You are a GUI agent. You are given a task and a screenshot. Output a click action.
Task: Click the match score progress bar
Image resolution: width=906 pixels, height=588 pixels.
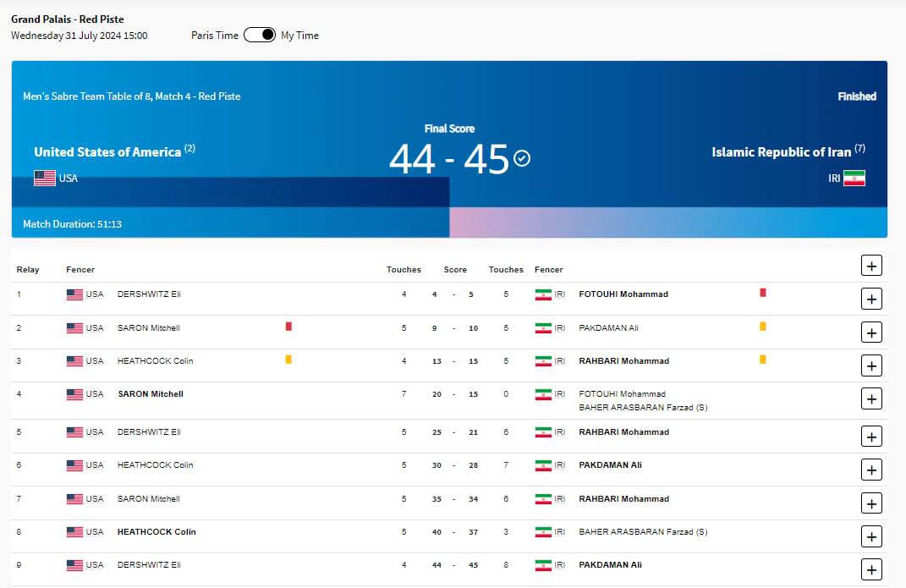[x=449, y=222]
